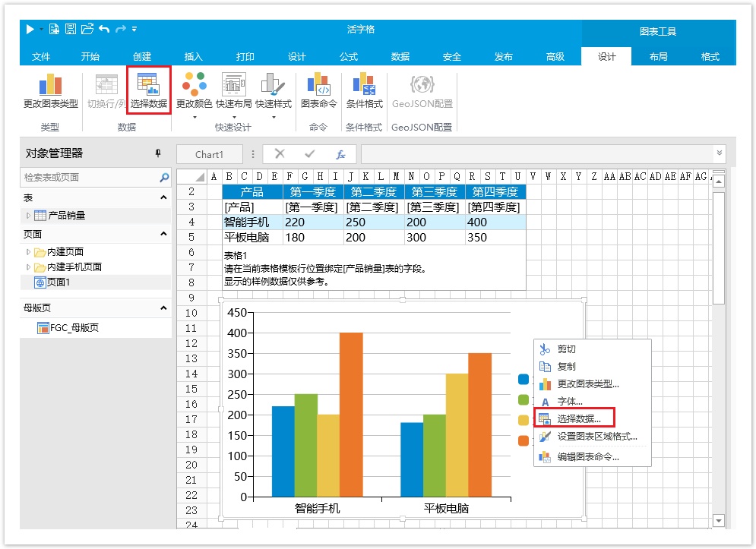Choose 选择数据... from the context menu

[x=579, y=419]
